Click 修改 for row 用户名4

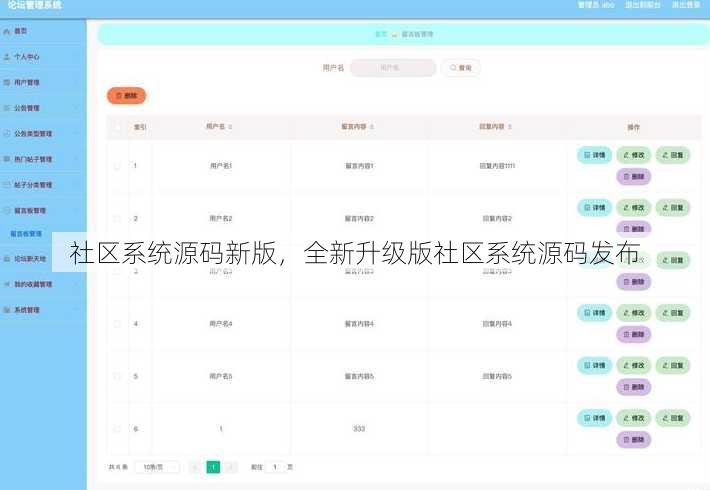coord(633,313)
